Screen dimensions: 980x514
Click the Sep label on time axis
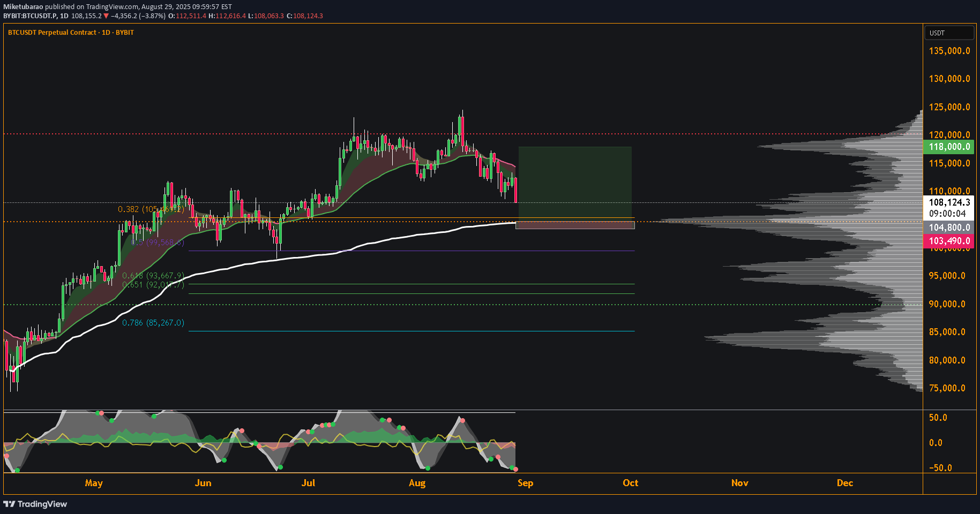pyautogui.click(x=525, y=483)
